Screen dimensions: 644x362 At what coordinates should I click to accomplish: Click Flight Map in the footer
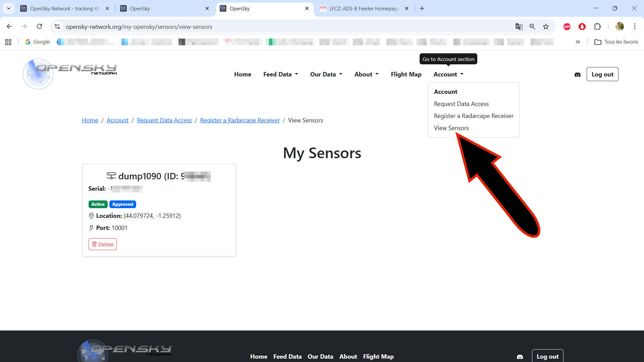pos(378,357)
